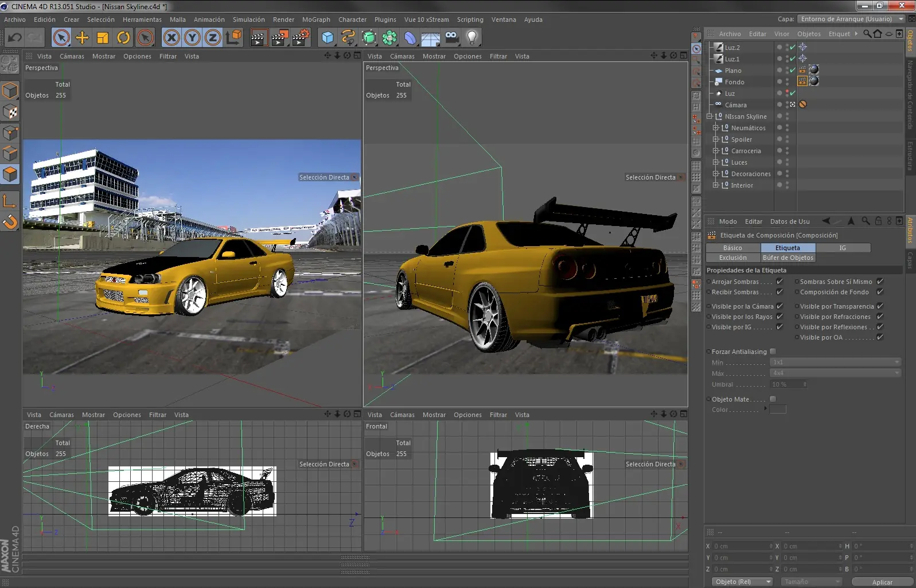Toggle the snap magnet icon
The image size is (916, 588).
click(10, 221)
